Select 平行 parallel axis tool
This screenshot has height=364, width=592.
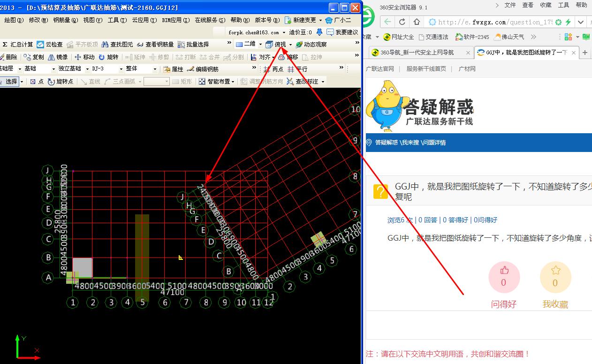[x=297, y=69]
